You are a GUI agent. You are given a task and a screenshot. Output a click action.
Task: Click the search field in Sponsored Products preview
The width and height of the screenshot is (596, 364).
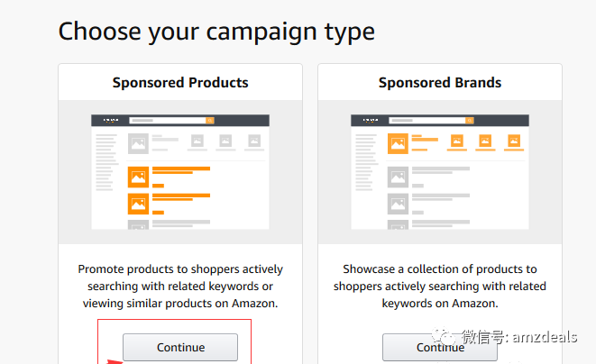[x=168, y=120]
